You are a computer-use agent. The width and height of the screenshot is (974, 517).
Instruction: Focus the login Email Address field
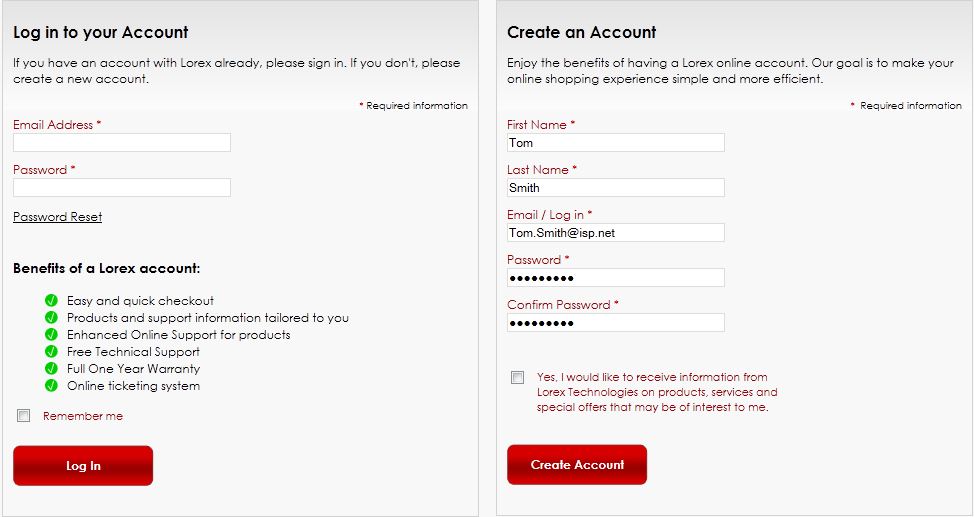(x=122, y=142)
